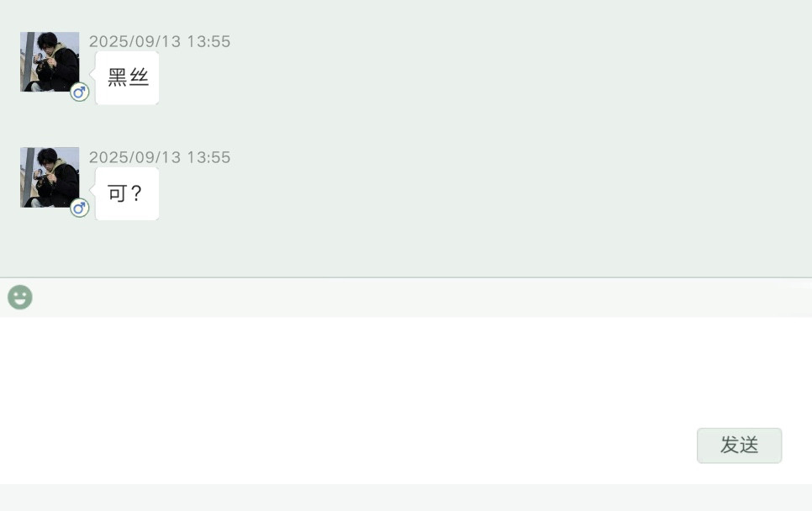Click the 黑 character in first bubble
Image resolution: width=812 pixels, height=511 pixels.
(x=117, y=77)
